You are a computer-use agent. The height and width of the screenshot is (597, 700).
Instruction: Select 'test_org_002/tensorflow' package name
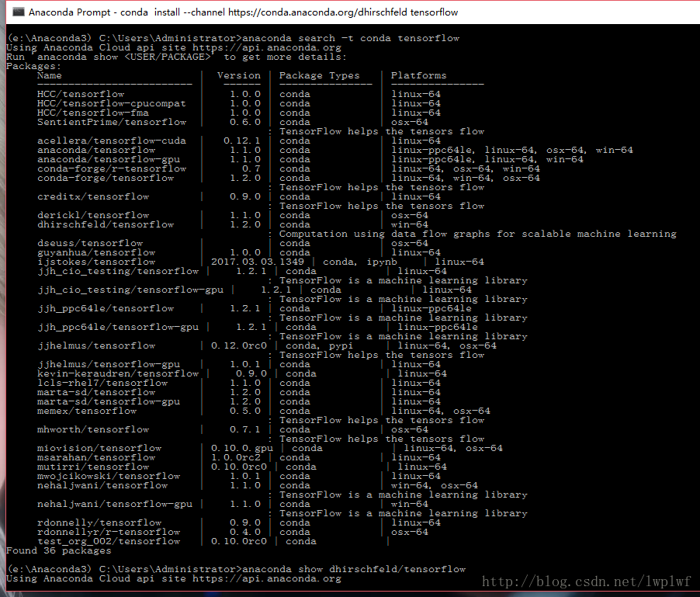coord(109,542)
